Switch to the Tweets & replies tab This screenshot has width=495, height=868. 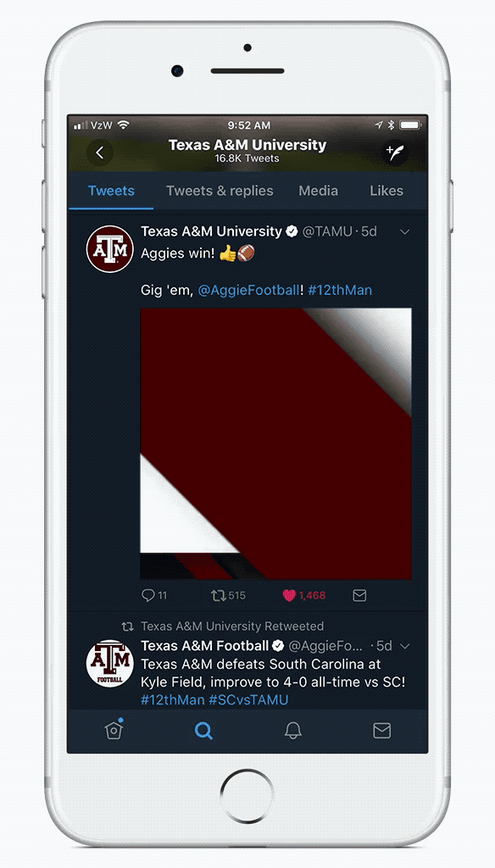click(x=220, y=191)
